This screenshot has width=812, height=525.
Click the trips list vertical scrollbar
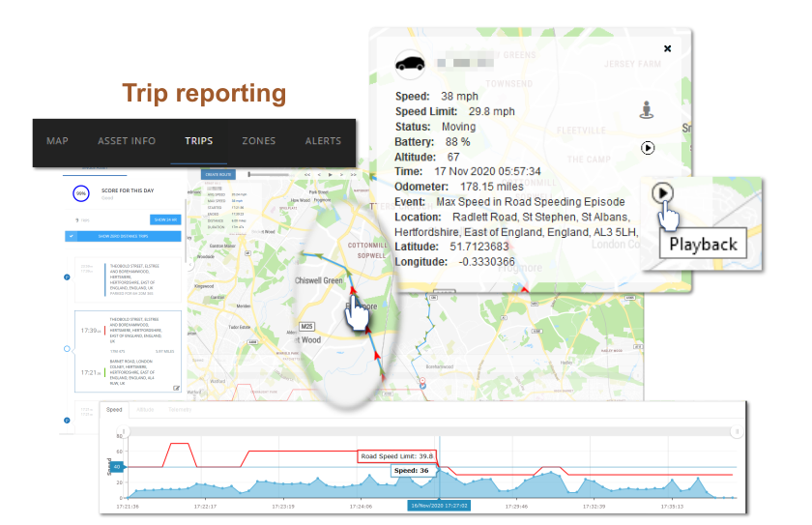point(186,230)
